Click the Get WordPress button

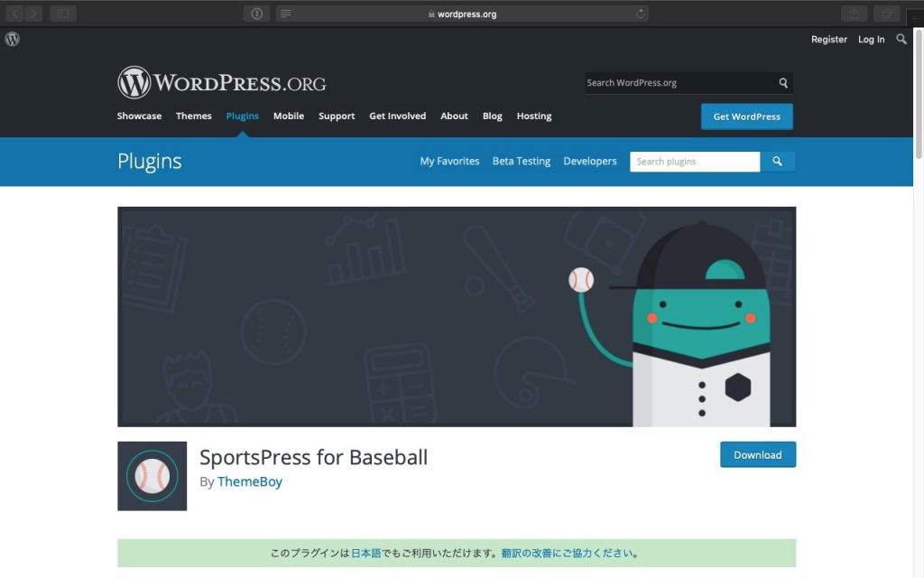[746, 117]
